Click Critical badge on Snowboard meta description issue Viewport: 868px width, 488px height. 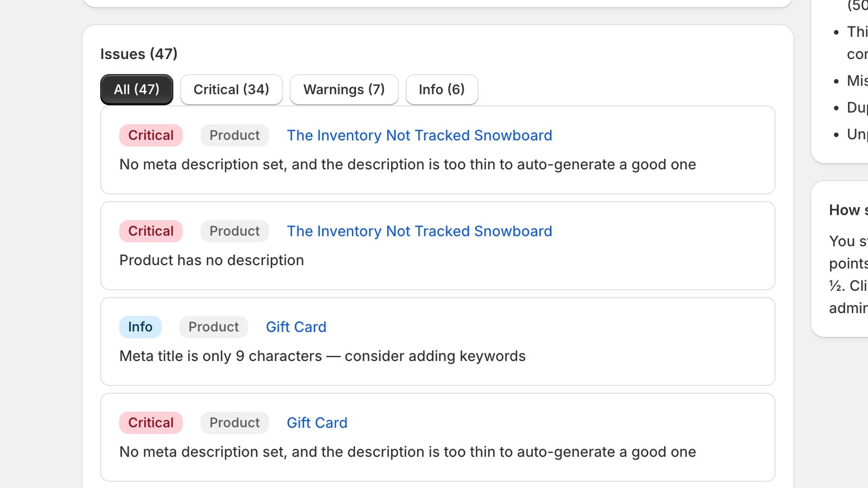tap(151, 136)
